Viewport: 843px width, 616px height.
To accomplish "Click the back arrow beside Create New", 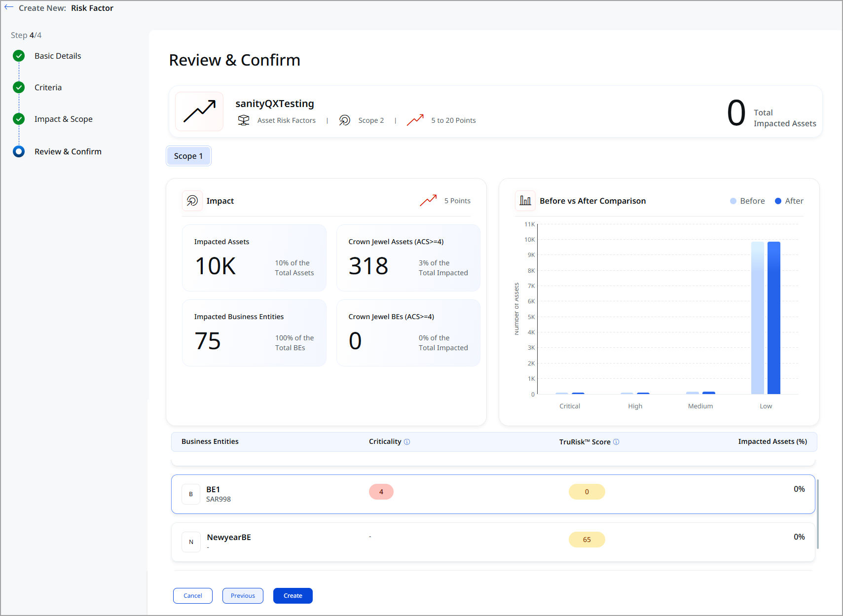I will [x=9, y=8].
